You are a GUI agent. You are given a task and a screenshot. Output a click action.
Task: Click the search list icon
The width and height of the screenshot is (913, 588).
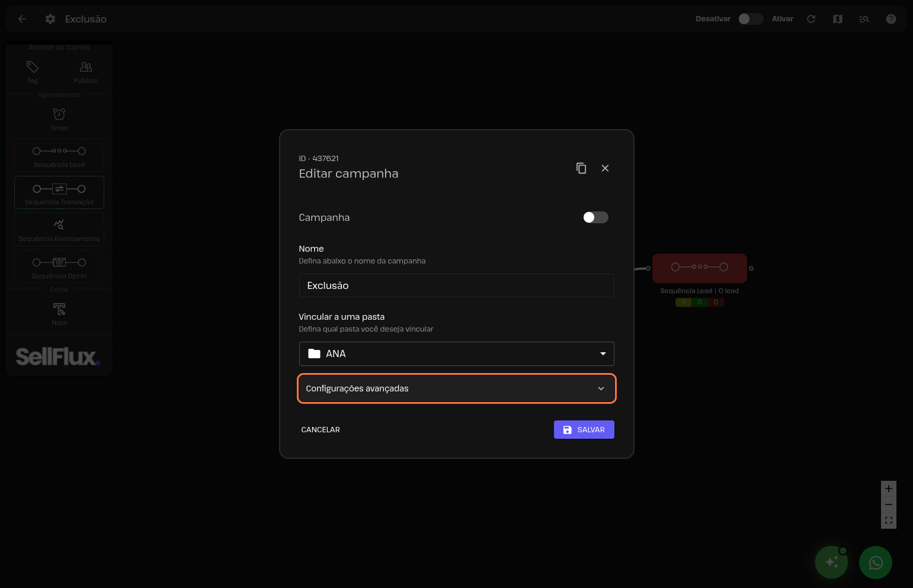[x=864, y=19]
